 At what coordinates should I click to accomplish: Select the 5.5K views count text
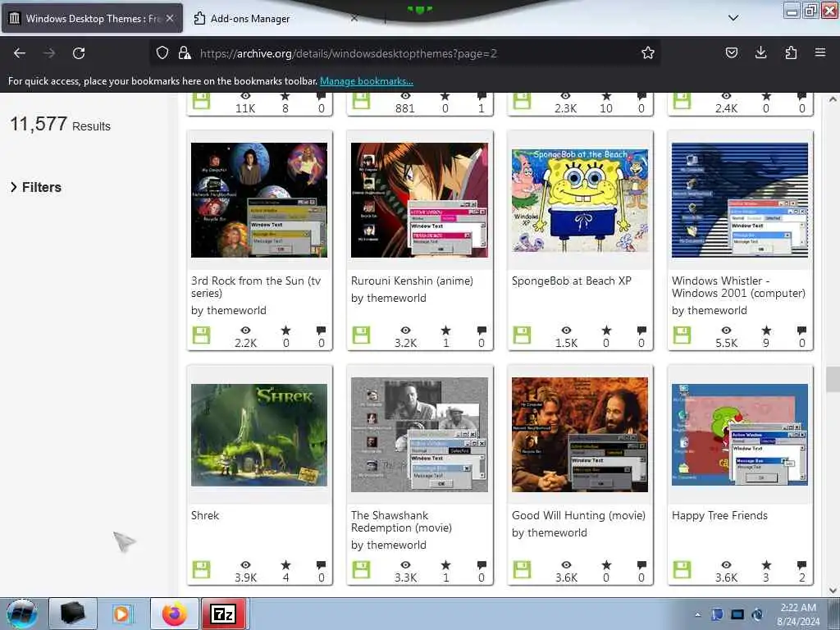pos(727,343)
